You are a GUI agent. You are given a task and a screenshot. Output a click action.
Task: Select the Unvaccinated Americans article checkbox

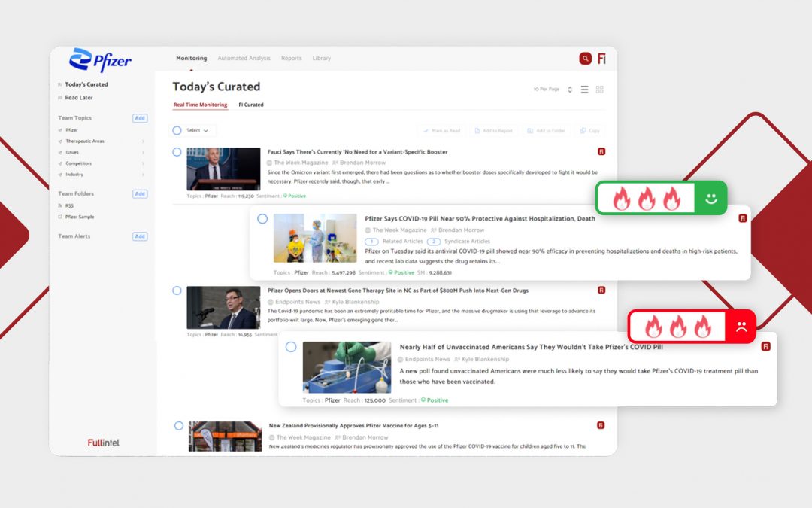[x=291, y=347]
